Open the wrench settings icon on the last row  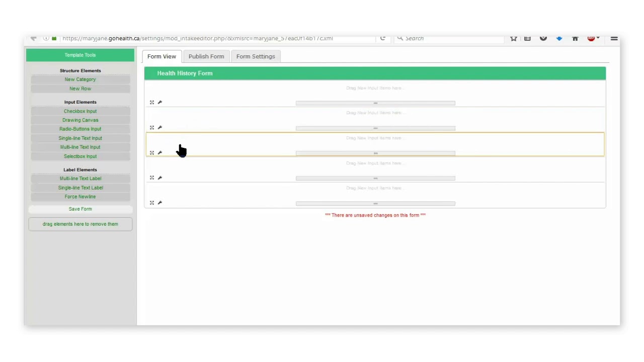[160, 203]
